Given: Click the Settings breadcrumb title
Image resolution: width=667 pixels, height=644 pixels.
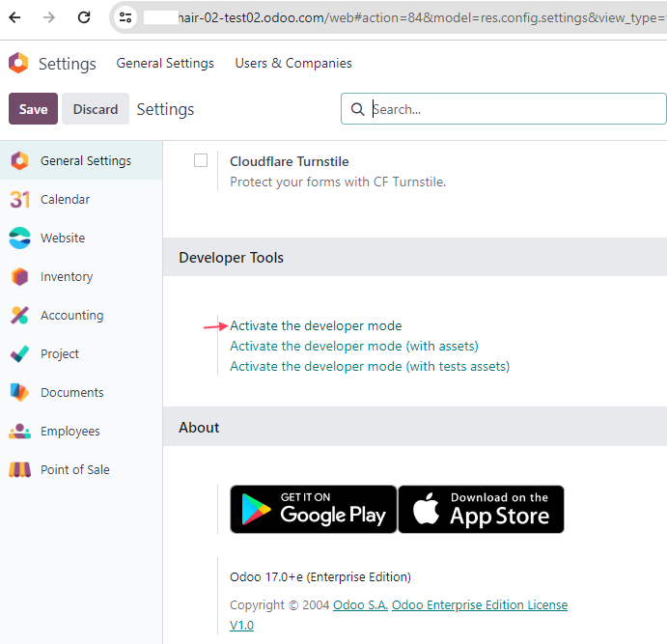Looking at the screenshot, I should click(165, 109).
